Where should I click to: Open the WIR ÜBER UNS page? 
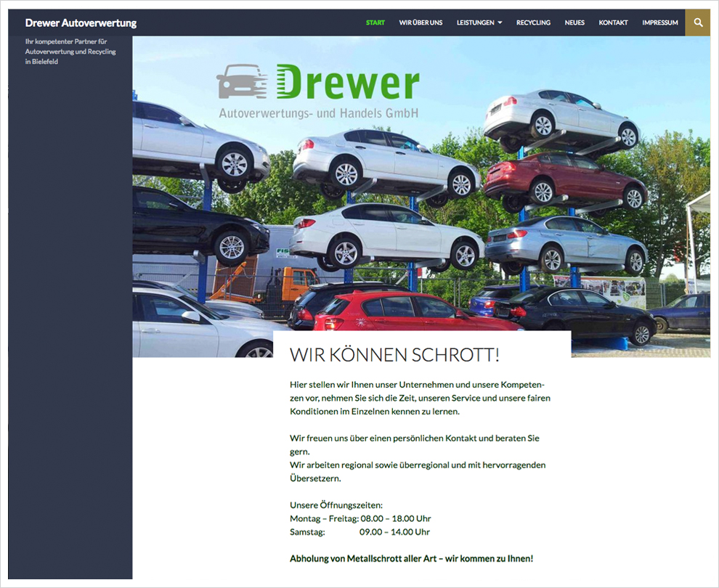click(421, 23)
